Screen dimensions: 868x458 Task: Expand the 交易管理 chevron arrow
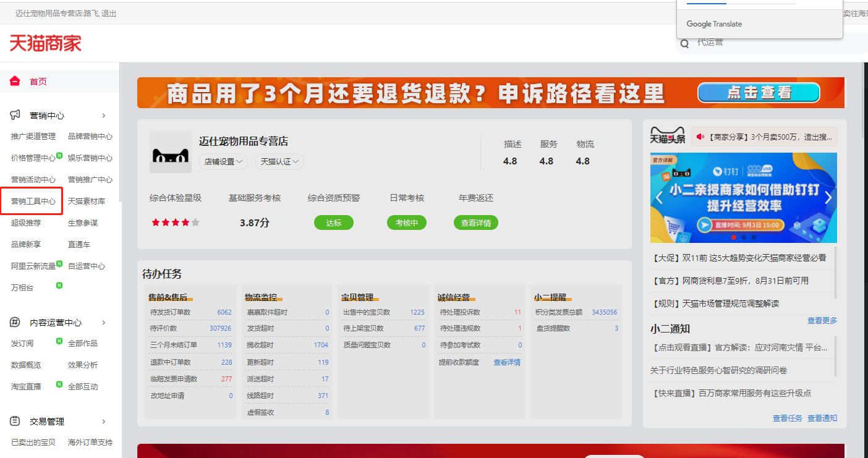click(104, 422)
